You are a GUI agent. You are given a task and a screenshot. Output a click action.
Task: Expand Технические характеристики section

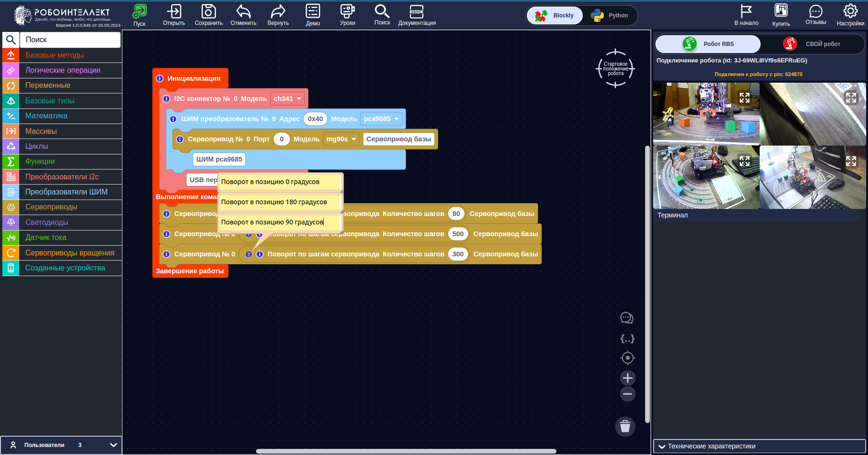click(759, 446)
